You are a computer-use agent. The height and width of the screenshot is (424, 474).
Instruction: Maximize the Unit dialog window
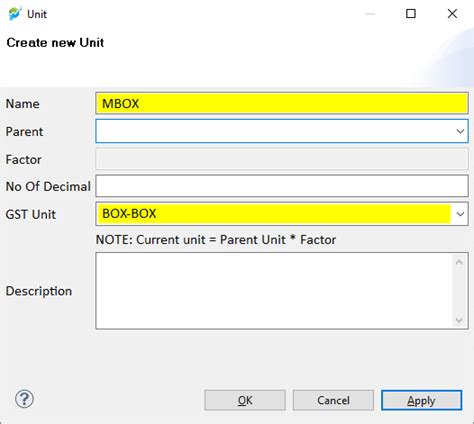click(411, 14)
